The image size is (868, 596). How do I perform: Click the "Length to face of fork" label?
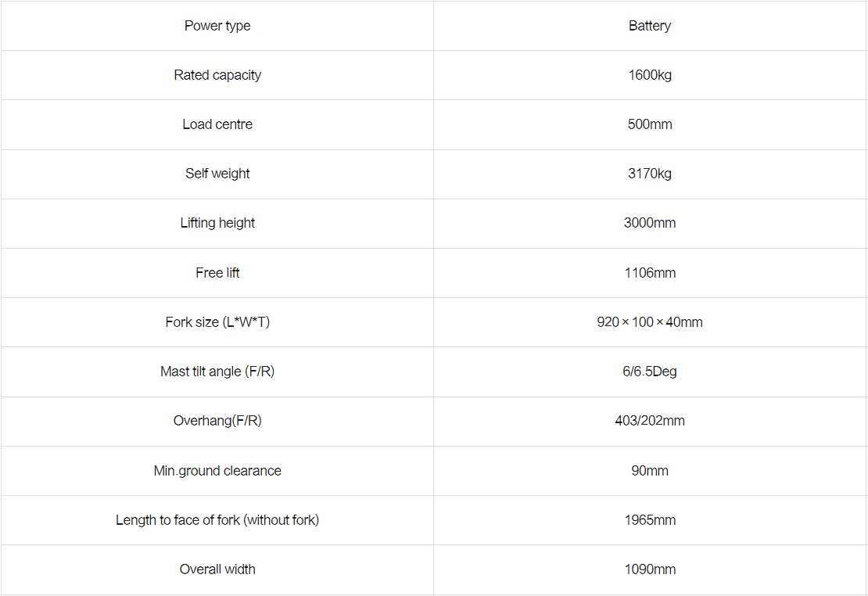[217, 520]
